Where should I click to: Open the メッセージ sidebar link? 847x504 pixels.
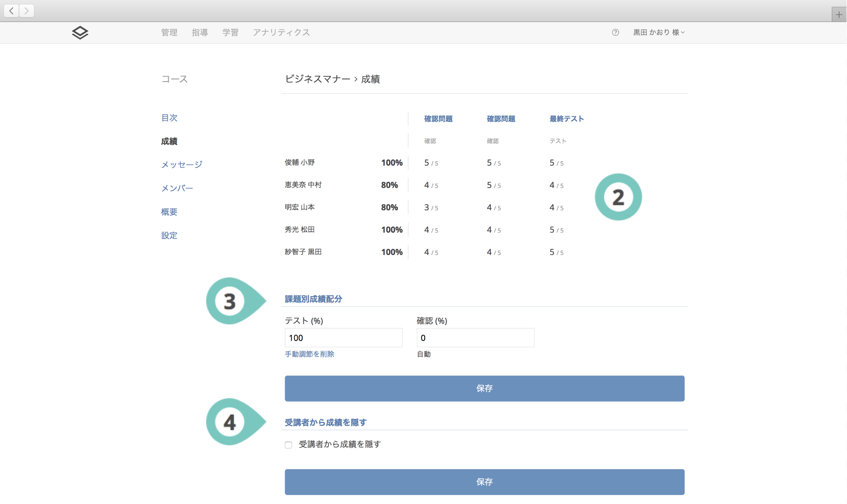(x=182, y=165)
